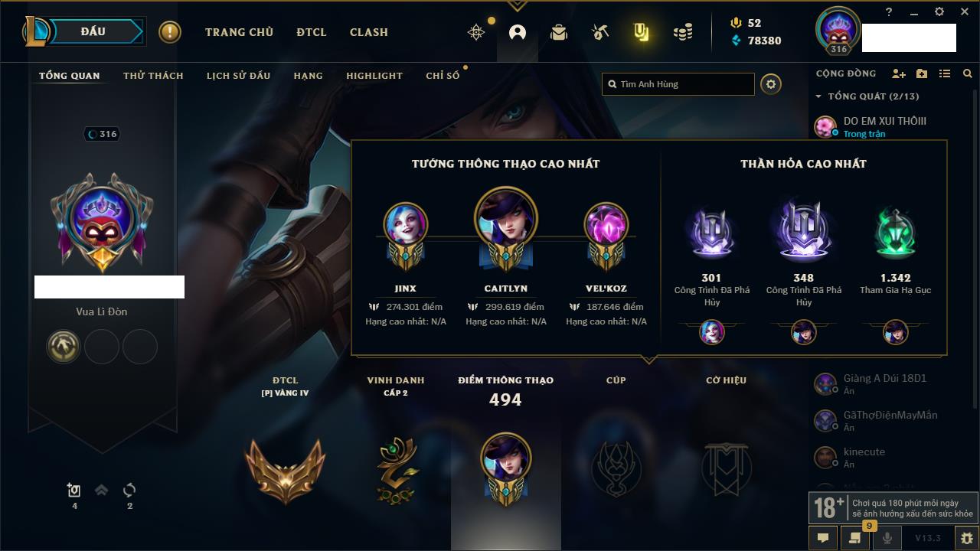980x551 pixels.
Task: Open the Collection backpack icon
Action: pyautogui.click(x=559, y=32)
